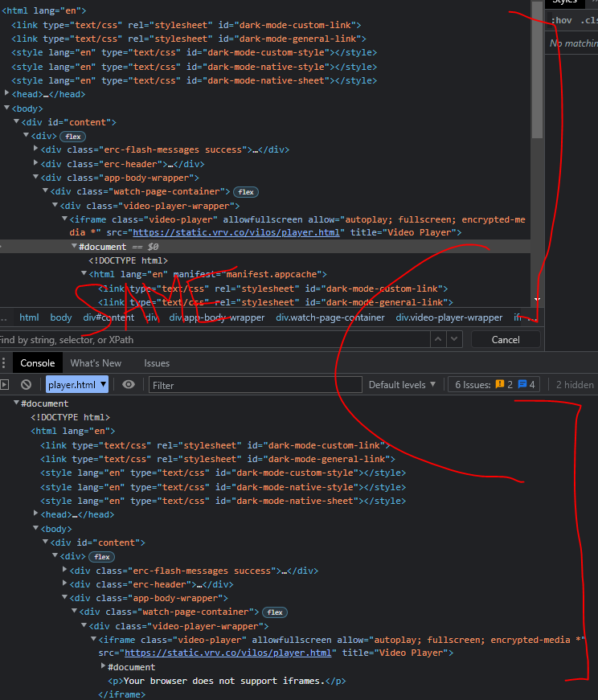Open player.html src link in Elements panel
Viewport: 598px width, 700px height.
(236, 232)
